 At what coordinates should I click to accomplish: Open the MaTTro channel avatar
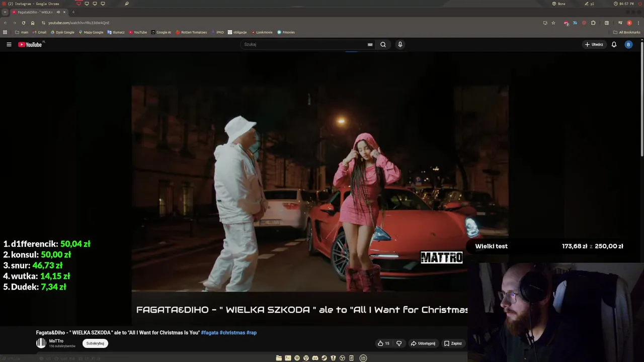point(41,343)
